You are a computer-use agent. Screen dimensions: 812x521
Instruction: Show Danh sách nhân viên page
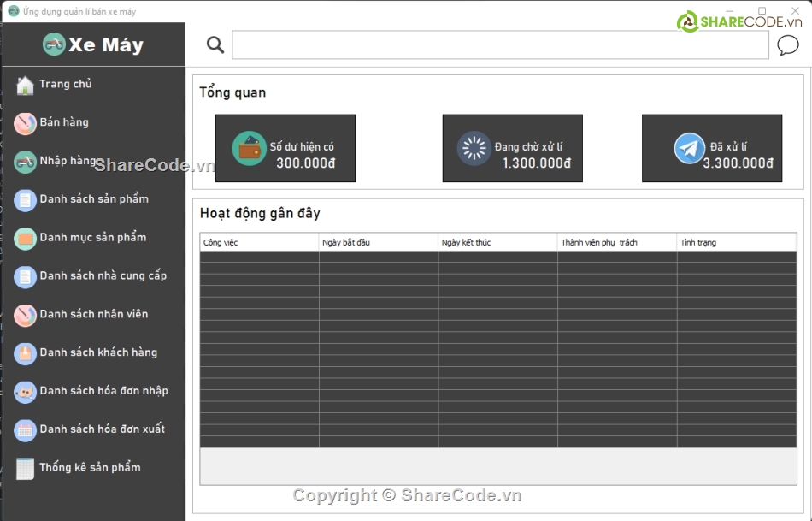[94, 314]
